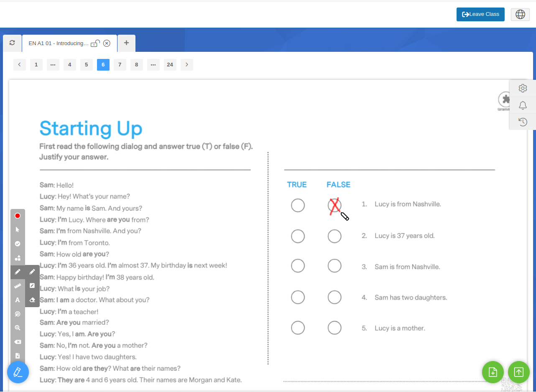Close the EN A1 01 lesson tab
This screenshot has height=392, width=536.
coord(107,43)
